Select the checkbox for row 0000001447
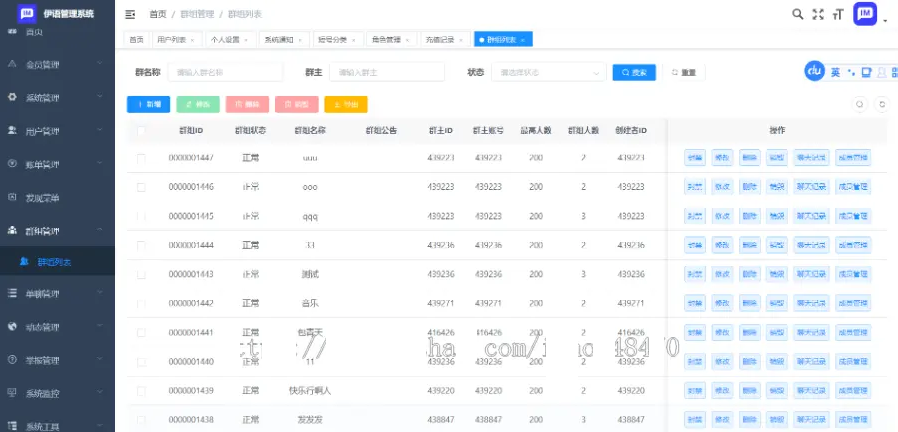The width and height of the screenshot is (898, 432). (141, 158)
